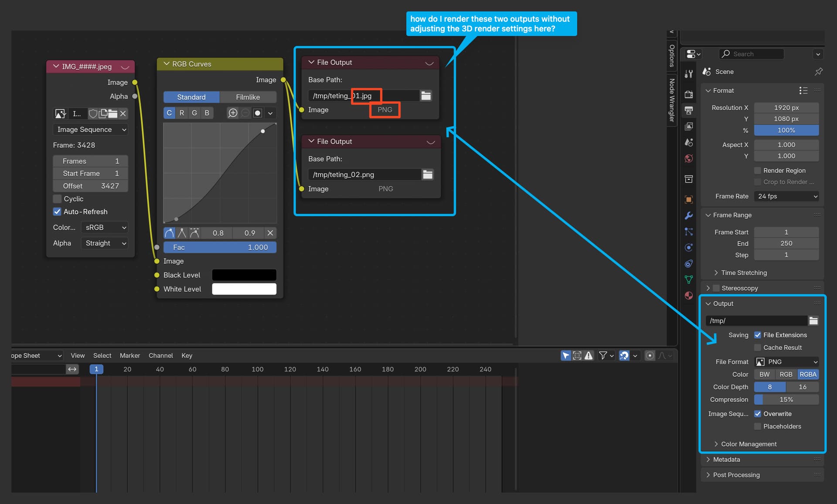Select BW color mode

click(765, 375)
